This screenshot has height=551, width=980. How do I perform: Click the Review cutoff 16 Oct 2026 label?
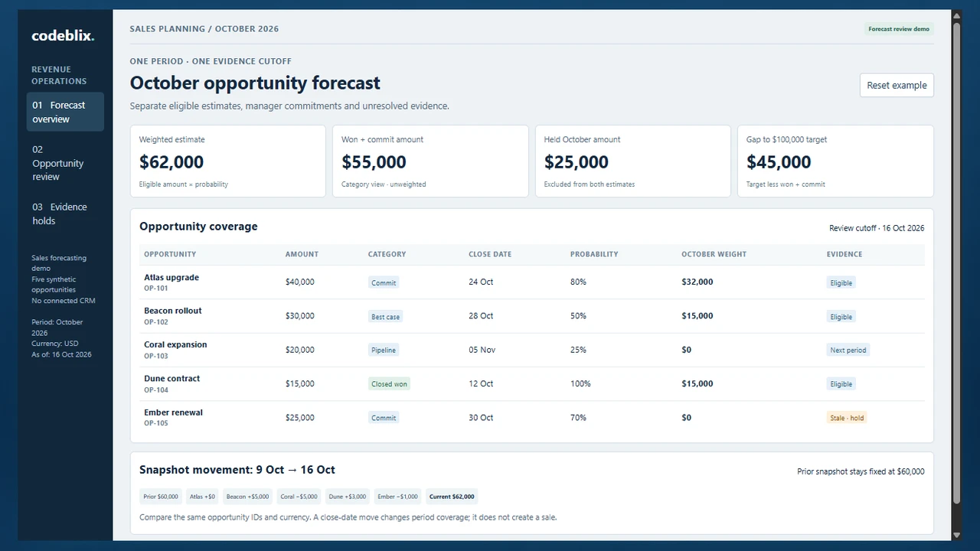pos(877,228)
